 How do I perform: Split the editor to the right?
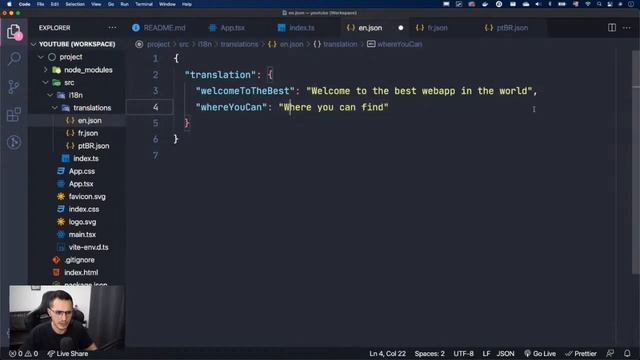click(611, 28)
